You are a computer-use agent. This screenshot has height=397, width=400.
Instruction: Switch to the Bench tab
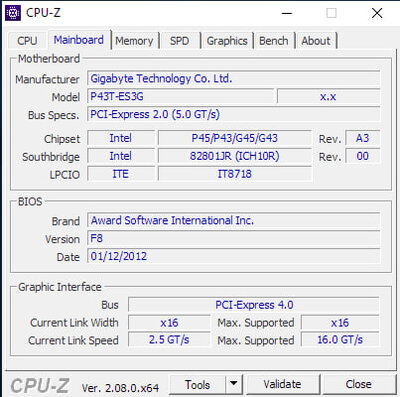pos(274,41)
